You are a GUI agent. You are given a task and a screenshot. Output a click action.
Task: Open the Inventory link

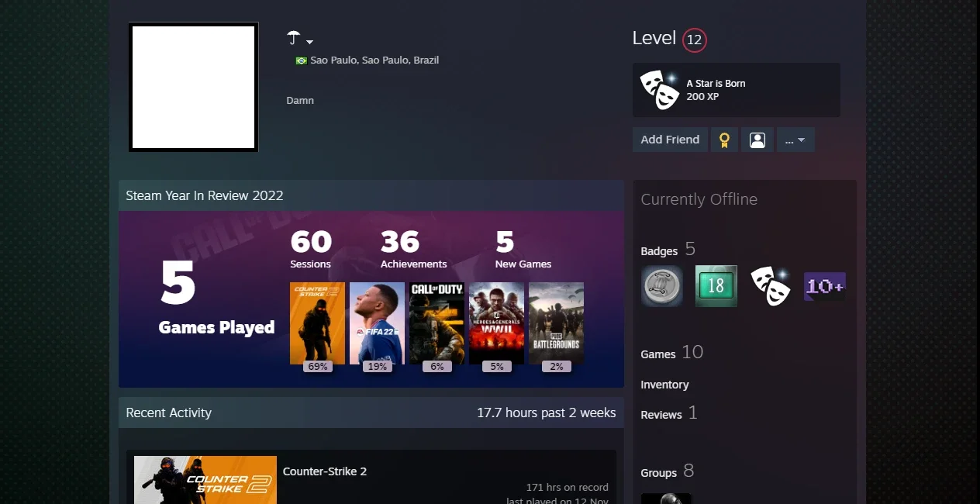coord(664,385)
